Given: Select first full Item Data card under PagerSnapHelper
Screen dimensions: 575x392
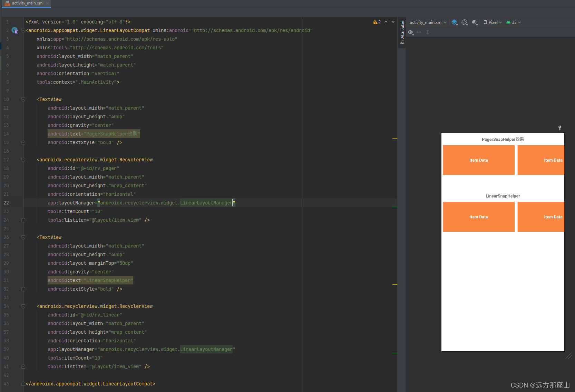Looking at the screenshot, I should [479, 160].
